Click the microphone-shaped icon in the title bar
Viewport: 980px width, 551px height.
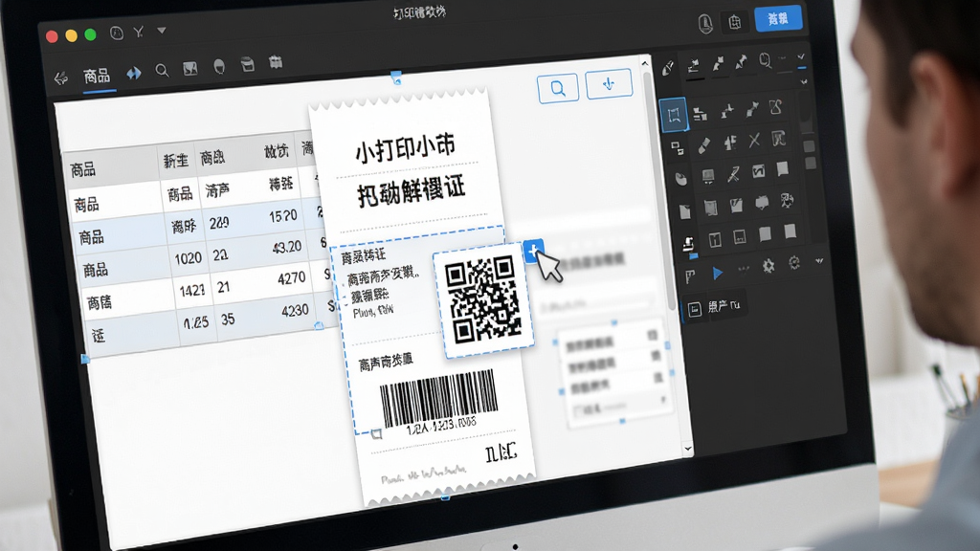705,24
